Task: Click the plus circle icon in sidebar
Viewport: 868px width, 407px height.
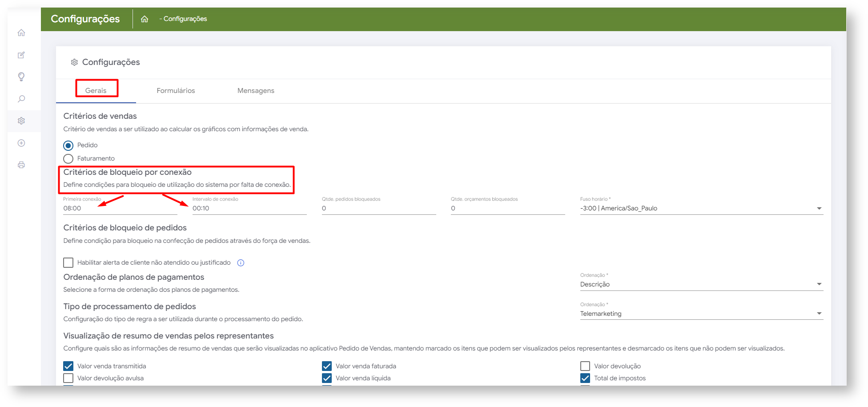Action: [21, 143]
